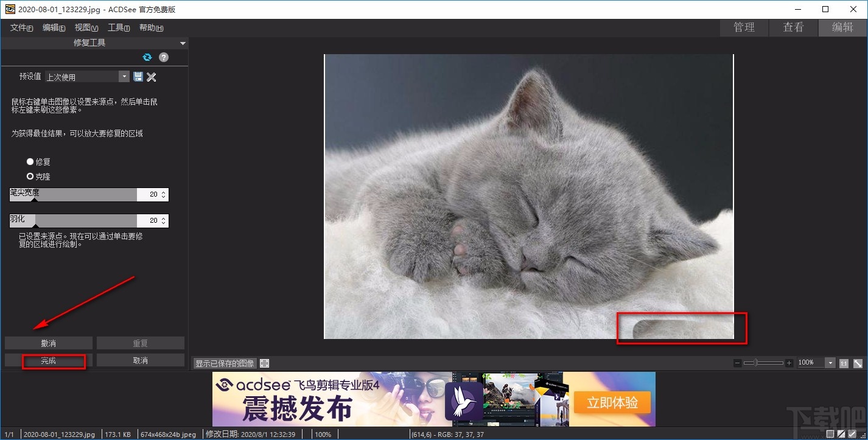Click the fit image diagonal arrow icon
The height and width of the screenshot is (440, 868).
[858, 363]
